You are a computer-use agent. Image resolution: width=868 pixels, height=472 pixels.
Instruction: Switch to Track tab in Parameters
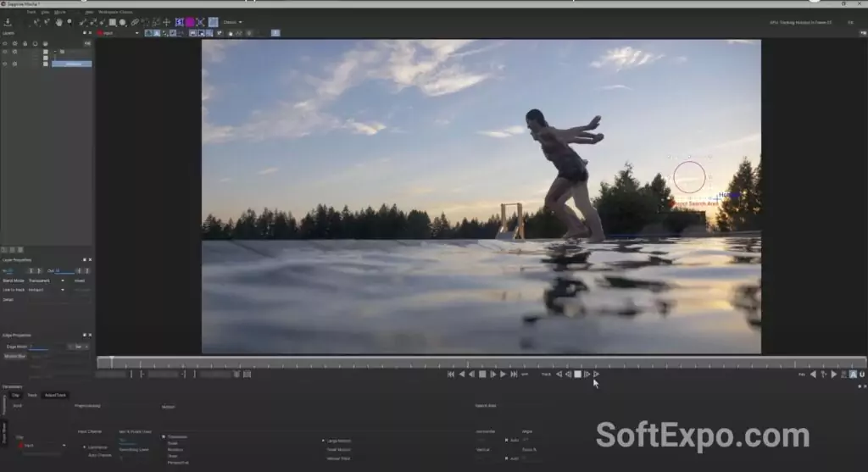(32, 396)
